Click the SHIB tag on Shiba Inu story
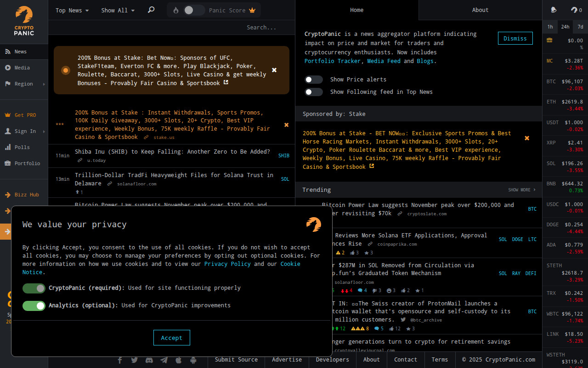588x368 pixels. [284, 156]
